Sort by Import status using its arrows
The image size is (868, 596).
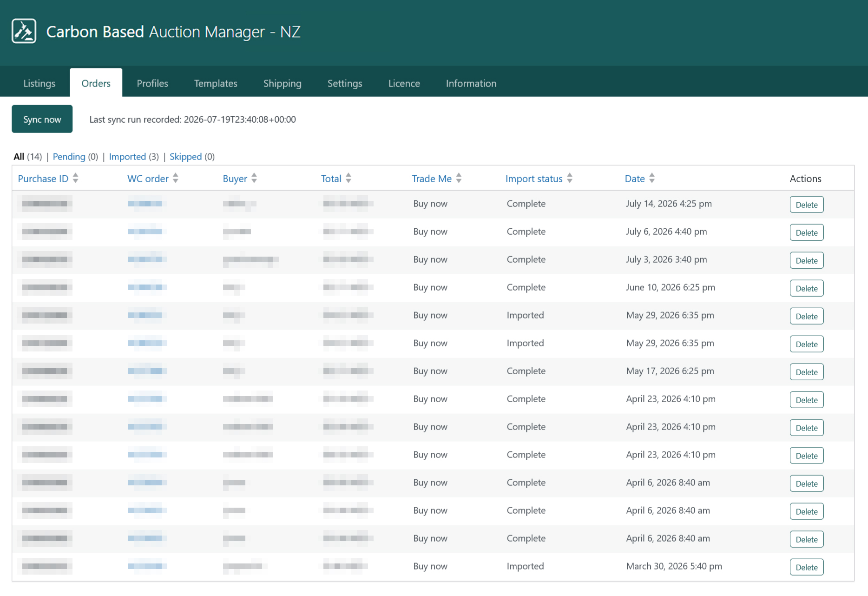point(569,179)
